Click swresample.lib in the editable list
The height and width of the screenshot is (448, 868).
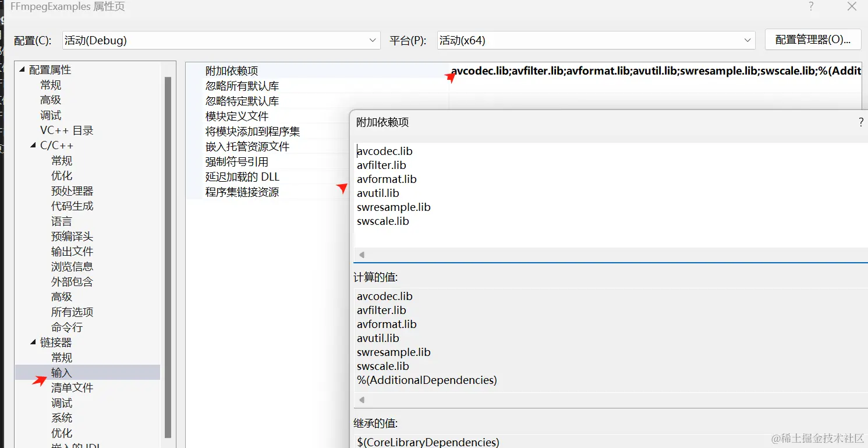coord(394,207)
